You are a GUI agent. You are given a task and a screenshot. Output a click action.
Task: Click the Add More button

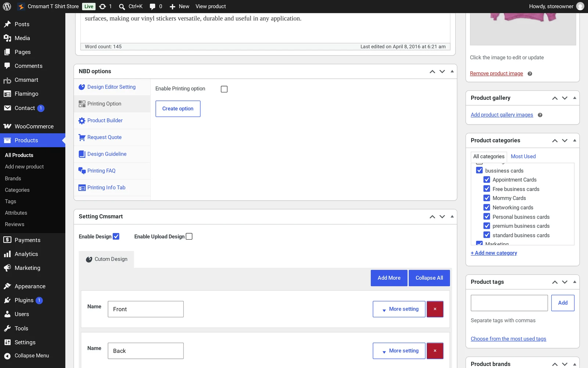[389, 278]
